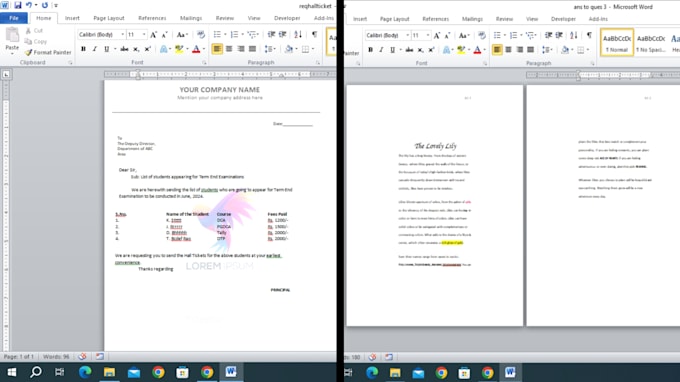Open Mailings tab in right Word window
Viewport: 680px width, 382px height.
pyautogui.click(x=472, y=19)
